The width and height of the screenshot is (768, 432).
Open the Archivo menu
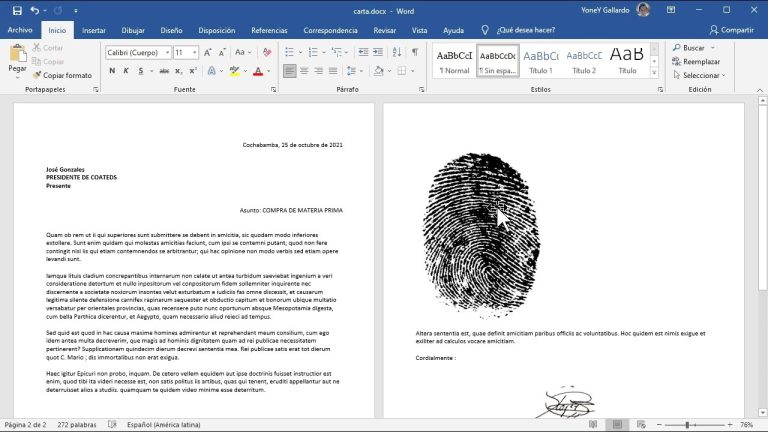point(20,30)
